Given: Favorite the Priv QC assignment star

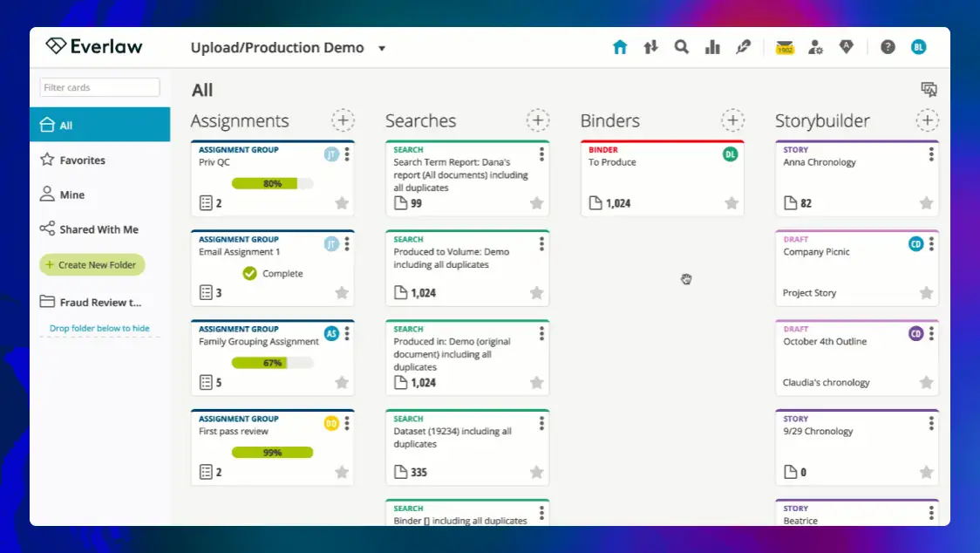Looking at the screenshot, I should (342, 202).
